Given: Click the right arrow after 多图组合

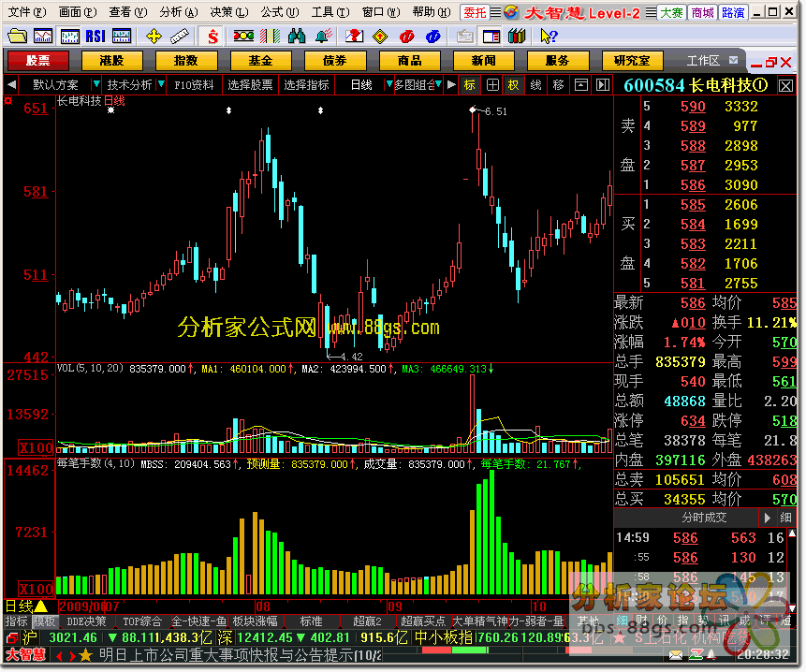Looking at the screenshot, I should click(x=451, y=85).
